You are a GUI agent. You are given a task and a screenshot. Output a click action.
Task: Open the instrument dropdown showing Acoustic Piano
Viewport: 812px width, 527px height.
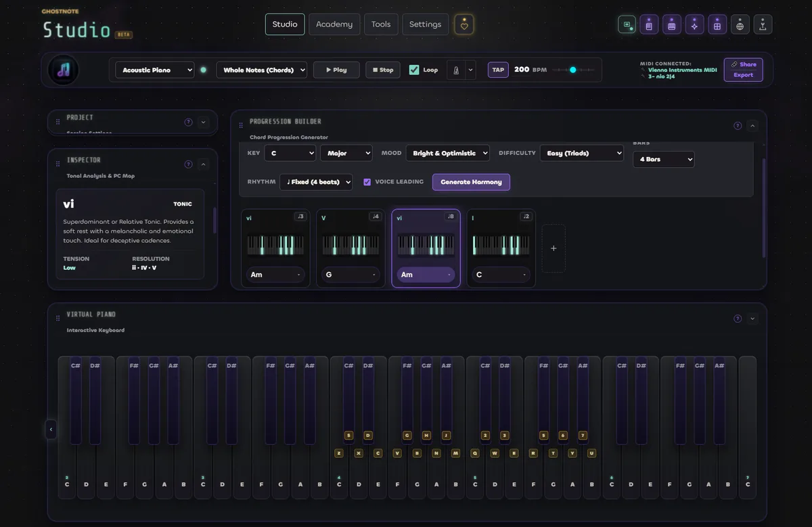click(154, 70)
